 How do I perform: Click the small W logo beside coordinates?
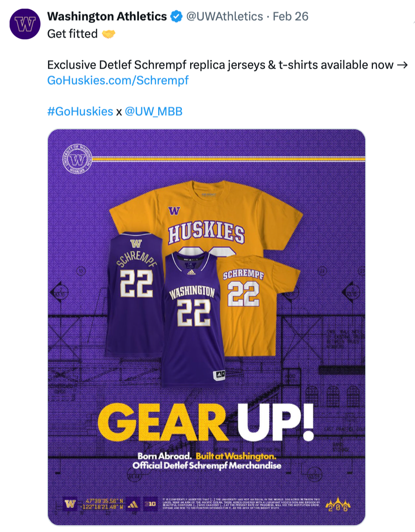tap(70, 505)
